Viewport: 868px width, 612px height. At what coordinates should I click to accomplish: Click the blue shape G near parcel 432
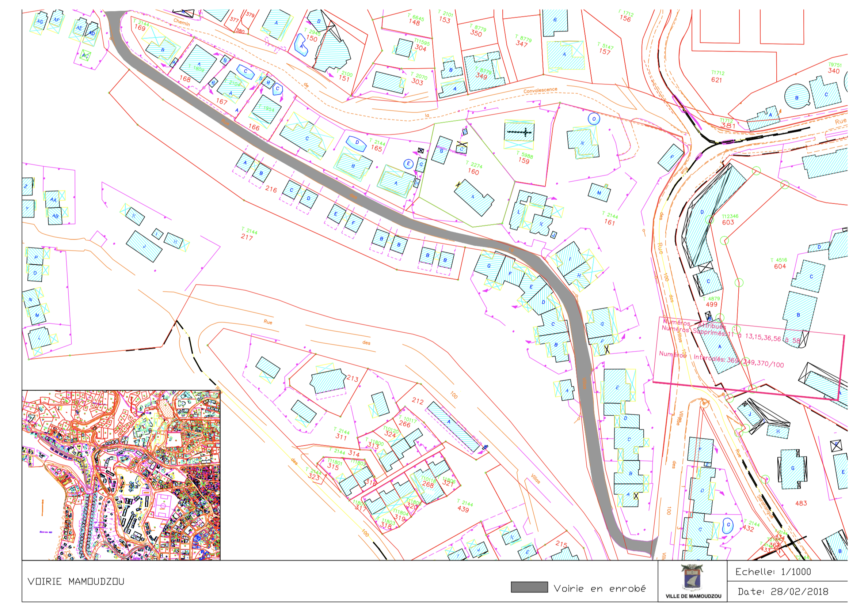[728, 525]
